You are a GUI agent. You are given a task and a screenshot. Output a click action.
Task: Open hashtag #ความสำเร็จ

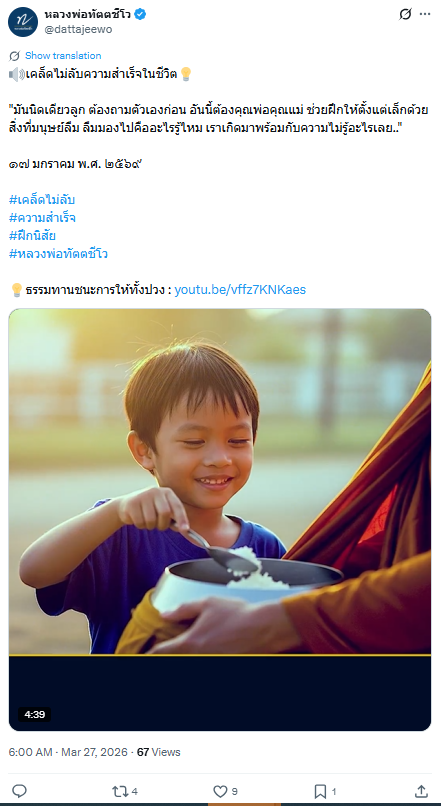pyautogui.click(x=43, y=218)
